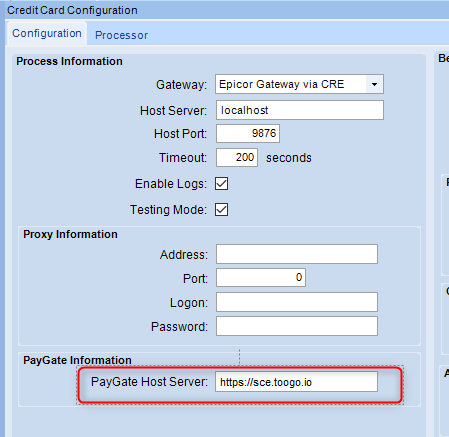Screen dimensions: 449x437
Task: Click the Epicor Gateway via CRE combo box
Action: coord(299,84)
